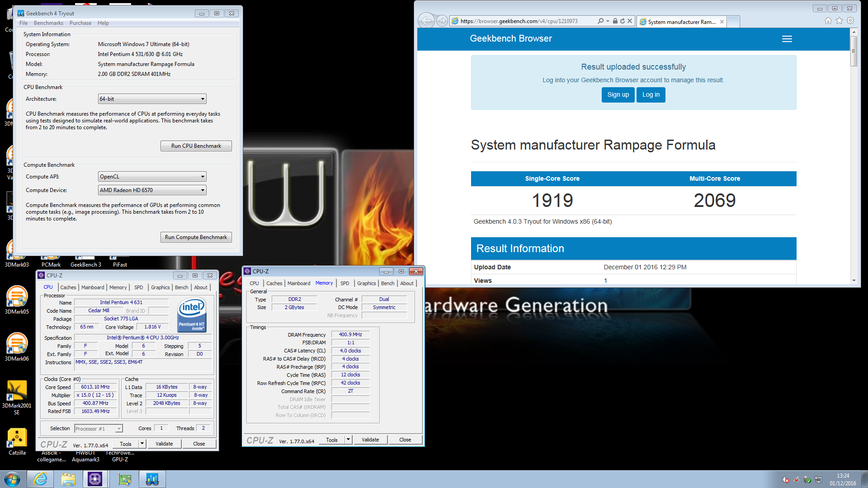This screenshot has width=868, height=488.
Task: Click the network icon in system tray
Action: 818,479
